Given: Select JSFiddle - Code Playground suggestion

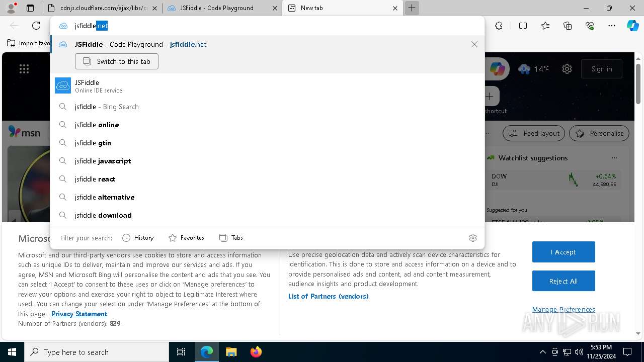Looking at the screenshot, I should coord(267,44).
